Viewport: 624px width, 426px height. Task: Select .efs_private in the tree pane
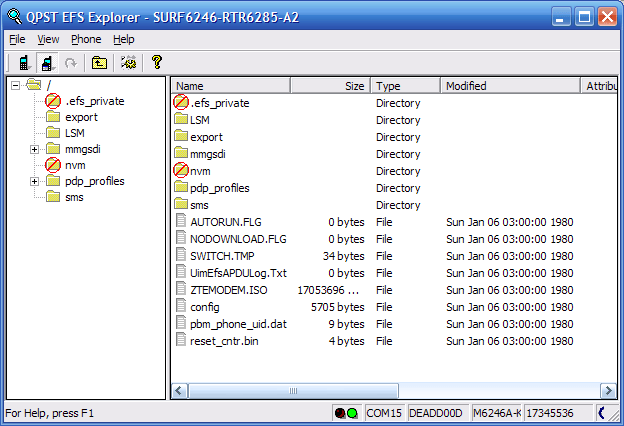(x=95, y=101)
